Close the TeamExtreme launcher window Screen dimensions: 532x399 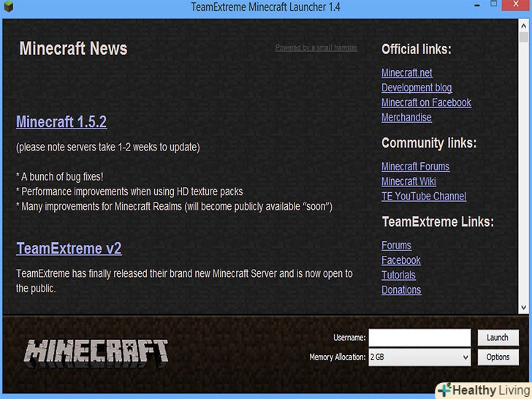pyautogui.click(x=516, y=4)
